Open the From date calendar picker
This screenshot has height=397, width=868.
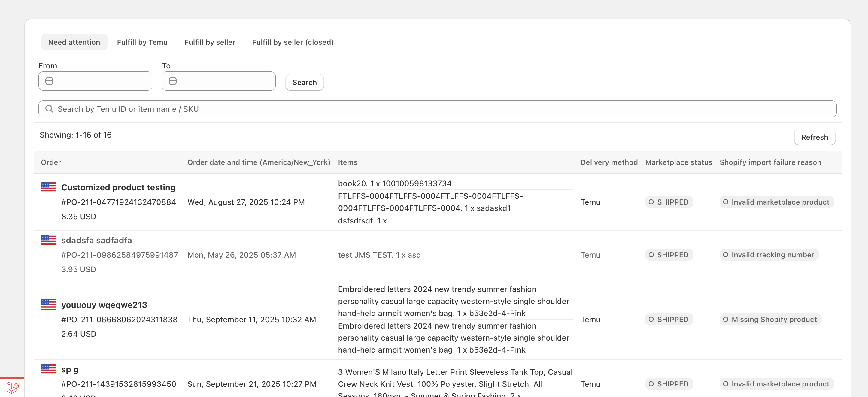tap(49, 81)
